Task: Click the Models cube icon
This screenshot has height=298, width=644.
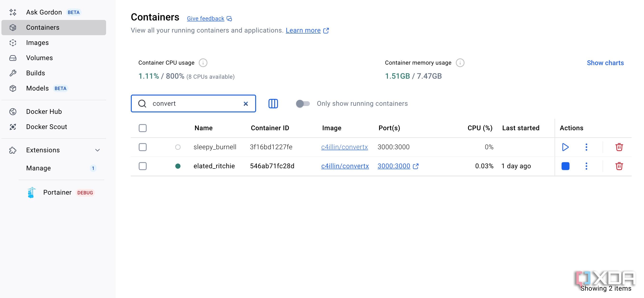Action: coord(13,88)
